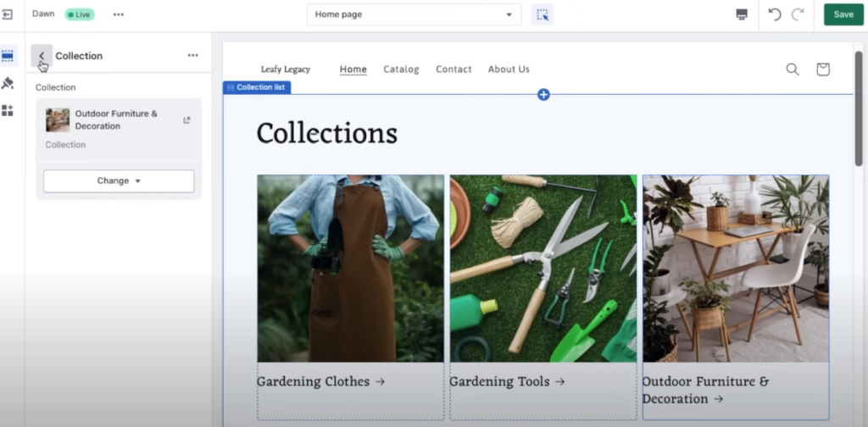Viewport: 868px width, 427px height.
Task: Click the Gardening Tools collection image
Action: 542,268
